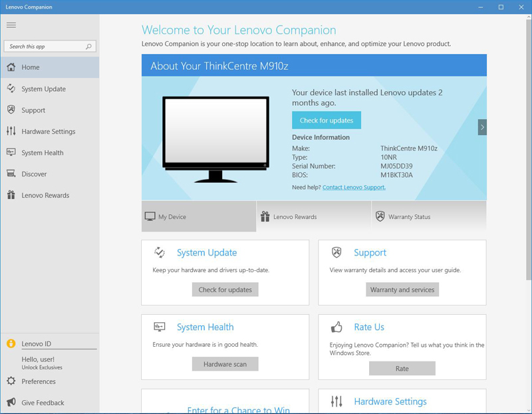Advance the banner with the right arrow
The image size is (532, 414).
(482, 127)
